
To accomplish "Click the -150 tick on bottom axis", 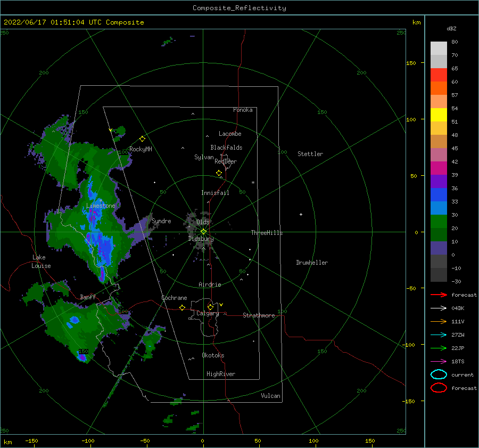I will point(31,441).
